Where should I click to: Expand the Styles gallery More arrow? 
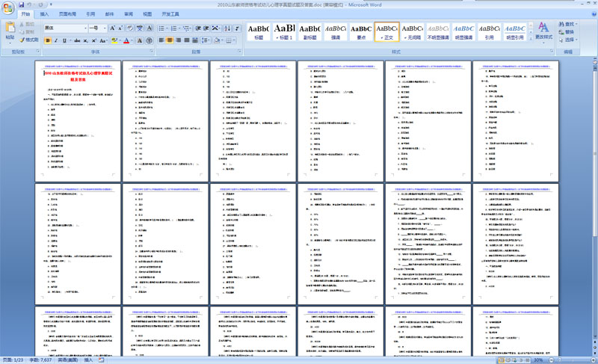[531, 39]
